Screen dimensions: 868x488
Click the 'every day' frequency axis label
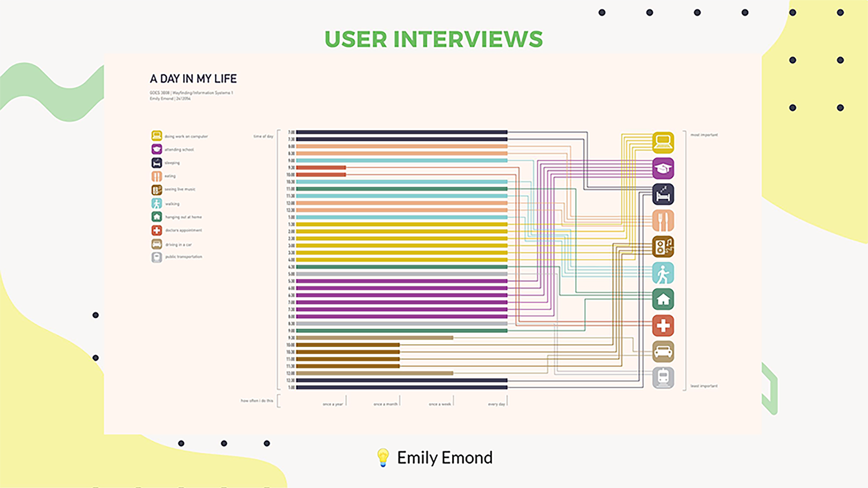[496, 404]
